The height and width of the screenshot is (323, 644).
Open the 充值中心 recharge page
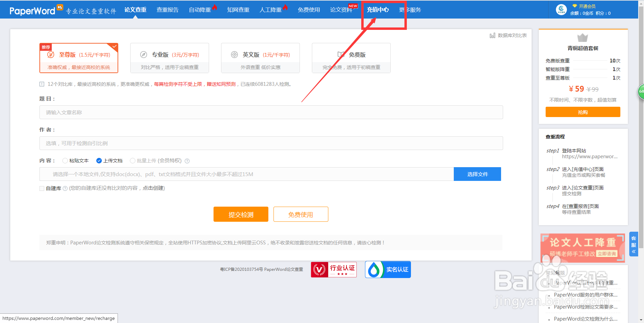coord(378,10)
